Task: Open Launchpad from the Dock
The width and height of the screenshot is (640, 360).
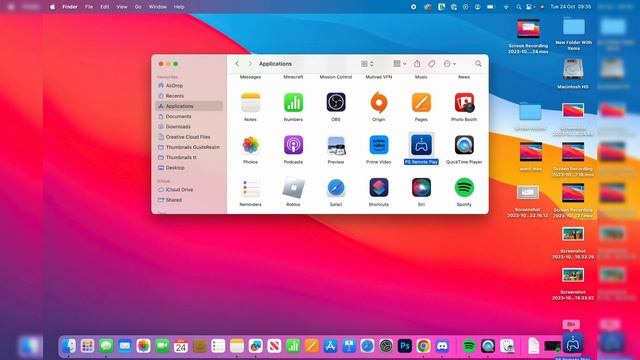Action: (87, 346)
